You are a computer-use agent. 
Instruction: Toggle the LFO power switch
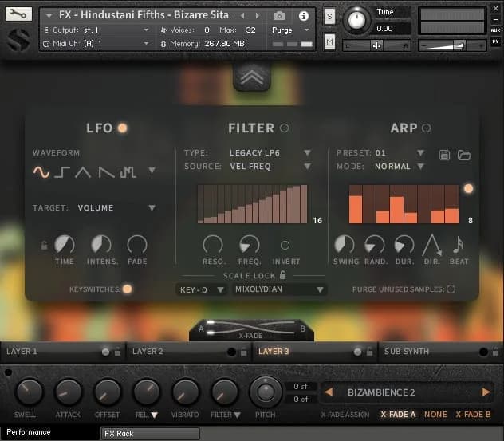tap(122, 128)
